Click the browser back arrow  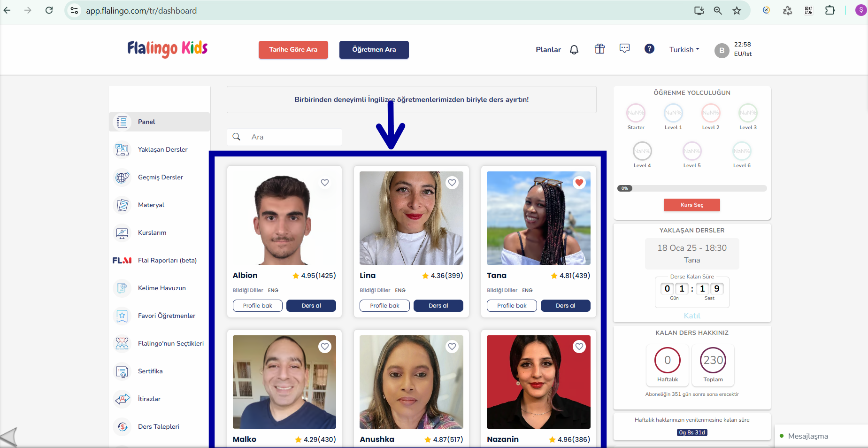(x=7, y=10)
